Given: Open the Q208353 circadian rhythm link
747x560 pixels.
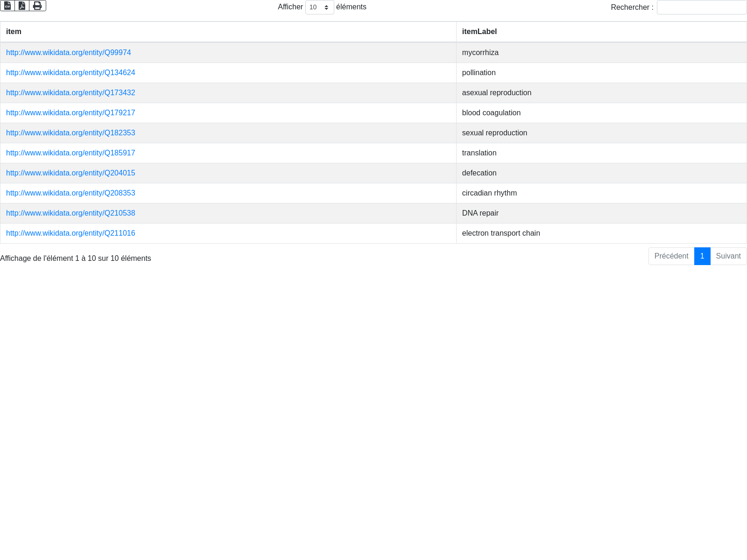Looking at the screenshot, I should coord(70,193).
